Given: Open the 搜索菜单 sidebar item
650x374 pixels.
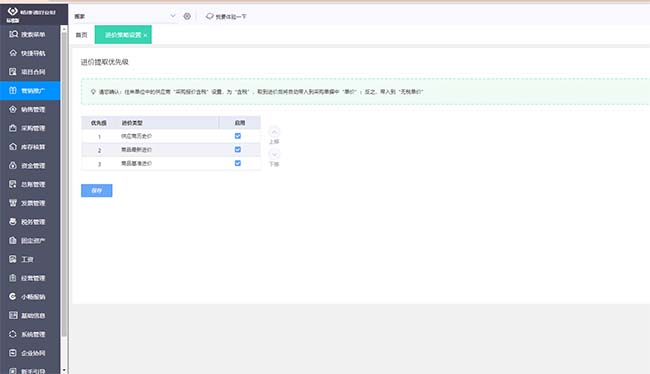Looking at the screenshot, I should [x=27, y=34].
